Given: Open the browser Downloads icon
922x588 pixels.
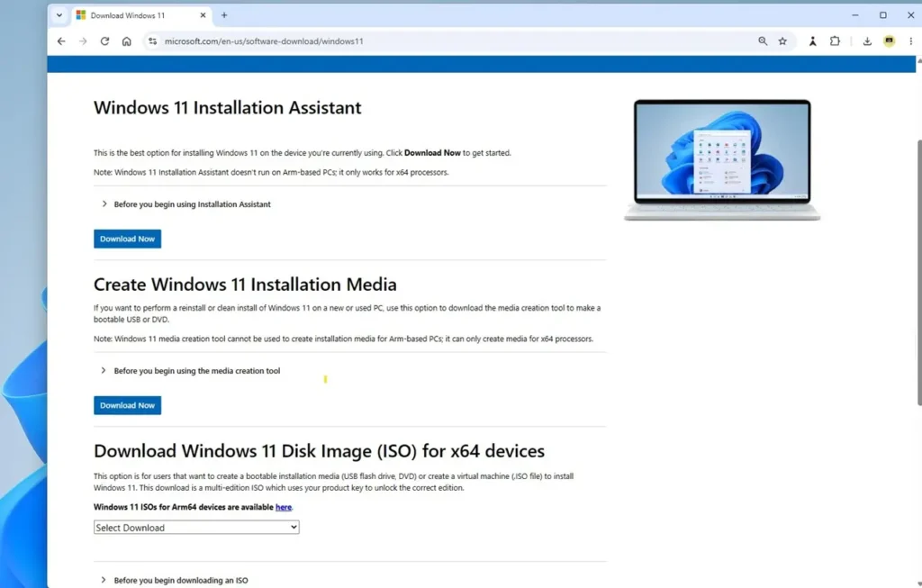Looking at the screenshot, I should click(x=867, y=41).
